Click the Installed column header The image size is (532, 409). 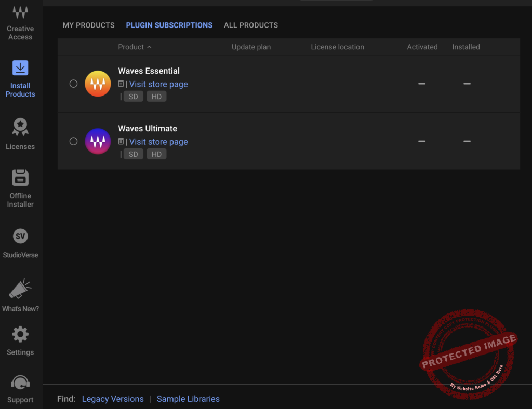tap(466, 47)
